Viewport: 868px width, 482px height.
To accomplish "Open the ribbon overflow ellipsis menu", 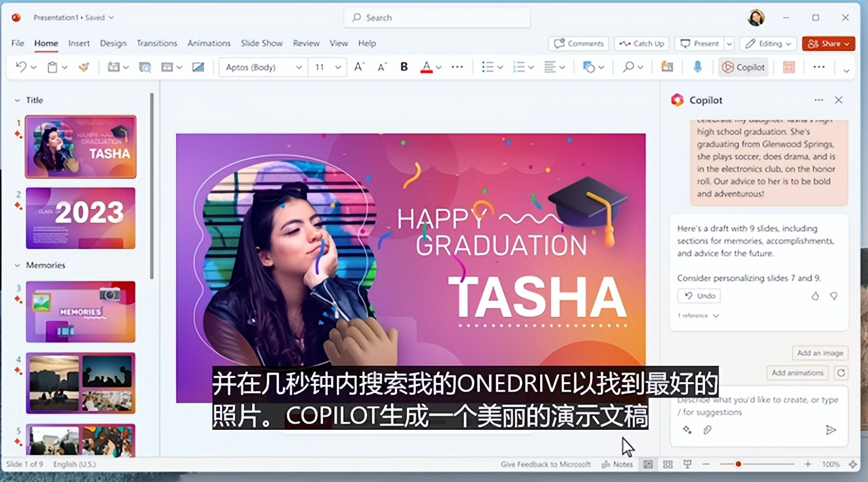I will (819, 67).
